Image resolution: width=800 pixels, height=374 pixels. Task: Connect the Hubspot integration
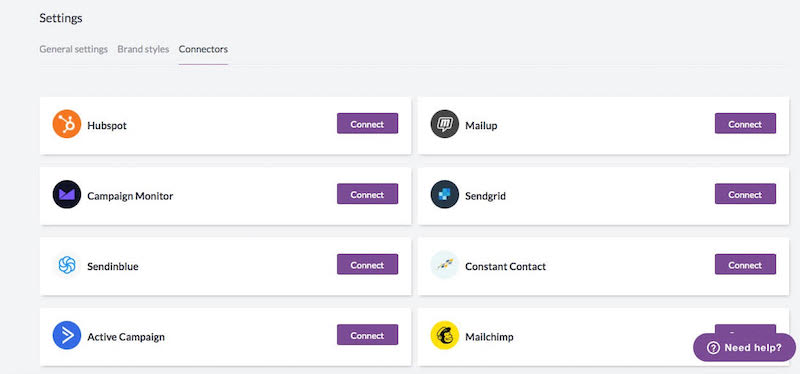pos(367,123)
